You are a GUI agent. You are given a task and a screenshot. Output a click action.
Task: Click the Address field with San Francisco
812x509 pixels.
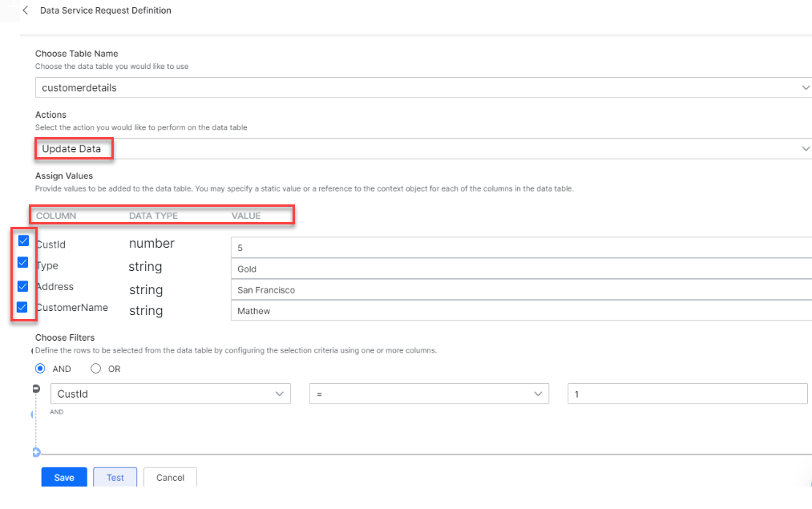[521, 290]
